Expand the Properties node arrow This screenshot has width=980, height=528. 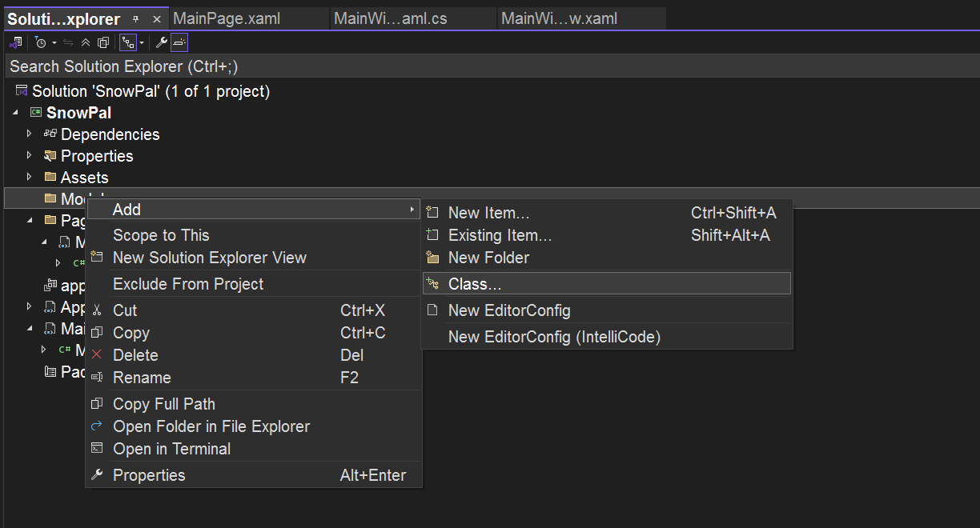pyautogui.click(x=30, y=156)
